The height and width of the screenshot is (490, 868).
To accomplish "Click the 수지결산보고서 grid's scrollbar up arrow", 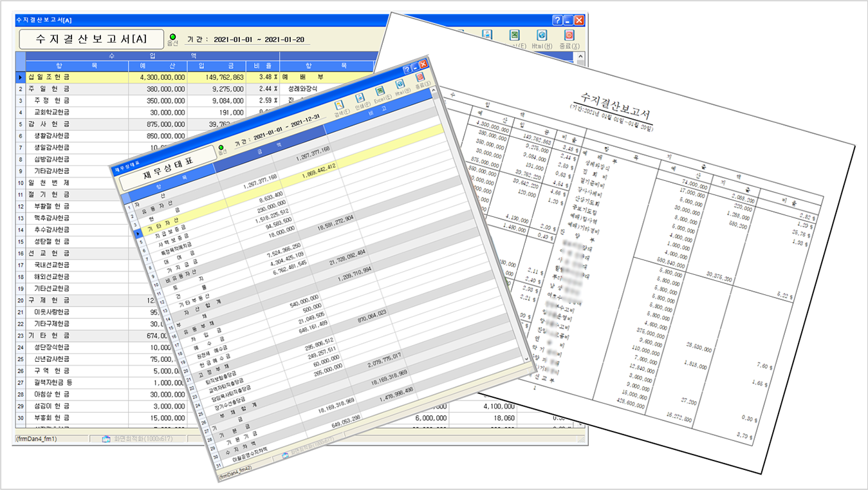I will (581, 57).
